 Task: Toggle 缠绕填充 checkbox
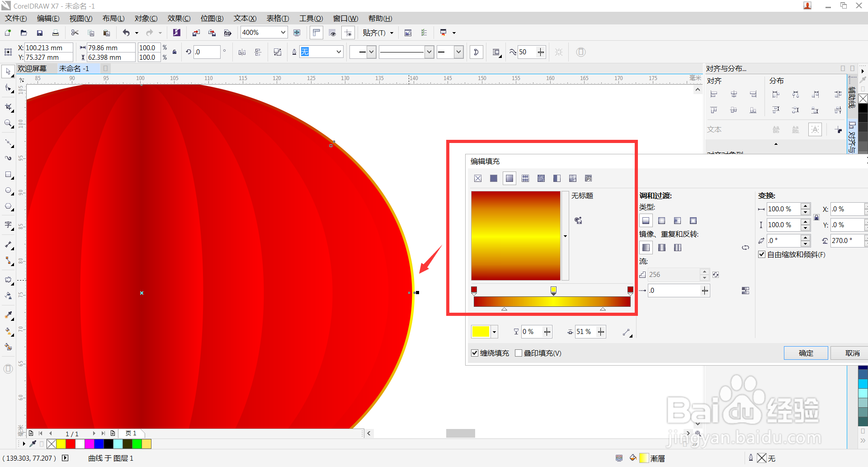click(475, 353)
